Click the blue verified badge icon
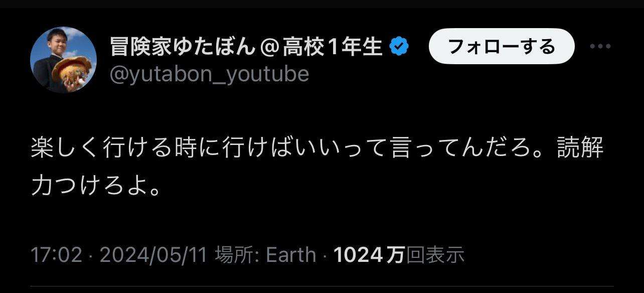This screenshot has width=644, height=293. tap(400, 47)
